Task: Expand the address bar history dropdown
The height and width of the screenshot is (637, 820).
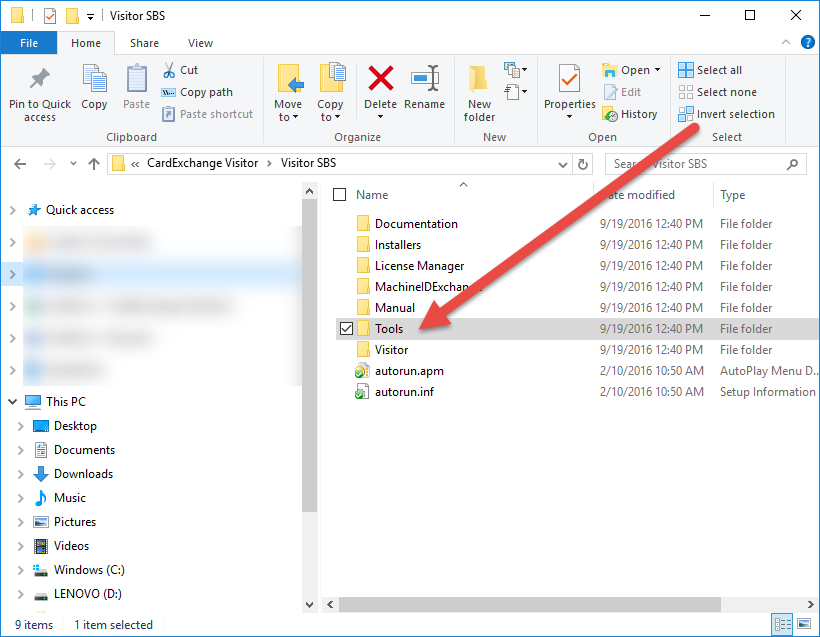Action: point(563,164)
